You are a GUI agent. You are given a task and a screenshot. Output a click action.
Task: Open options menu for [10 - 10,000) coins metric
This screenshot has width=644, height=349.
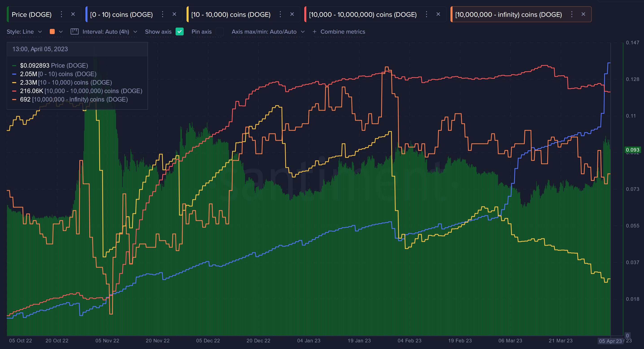280,14
